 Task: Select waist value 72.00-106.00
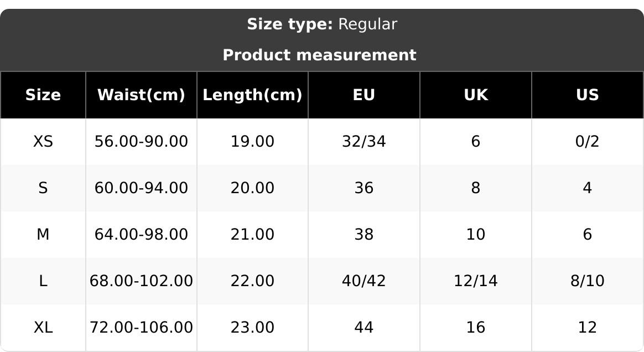pos(141,328)
